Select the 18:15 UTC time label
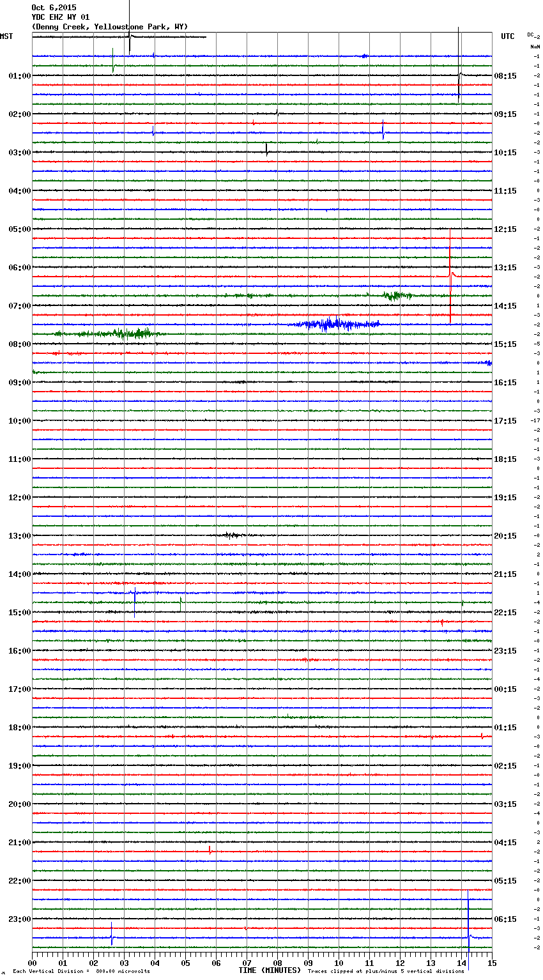Screen dimensions: 543x980 point(505,459)
